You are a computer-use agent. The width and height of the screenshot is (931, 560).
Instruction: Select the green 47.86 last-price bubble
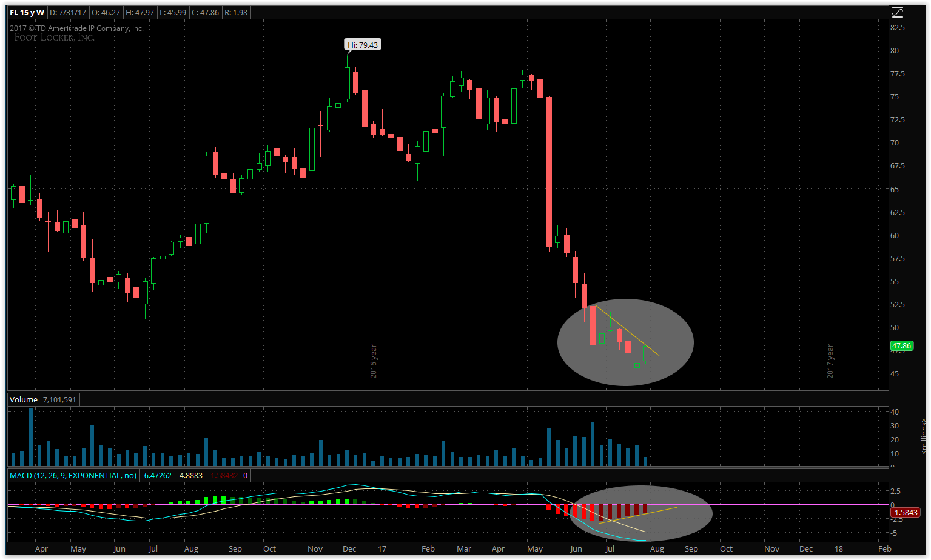[901, 345]
